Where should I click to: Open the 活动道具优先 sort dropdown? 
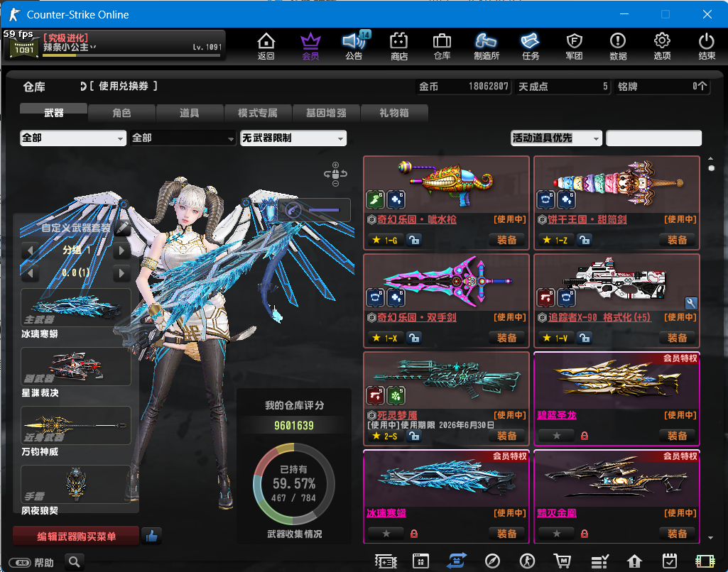click(x=556, y=138)
